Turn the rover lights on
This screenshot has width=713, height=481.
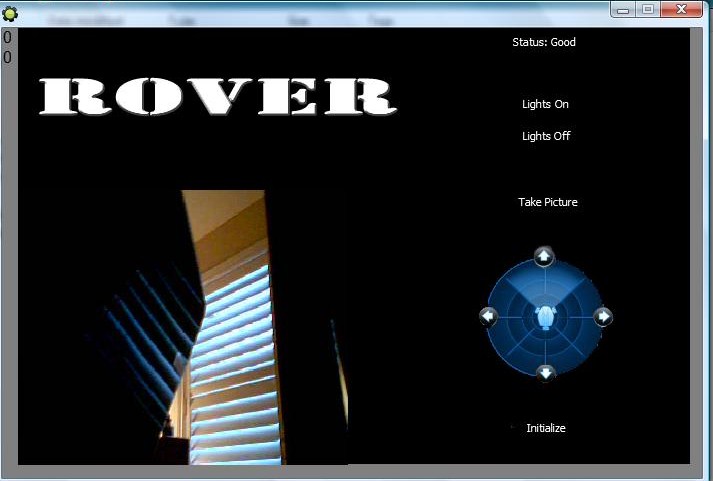pyautogui.click(x=545, y=104)
